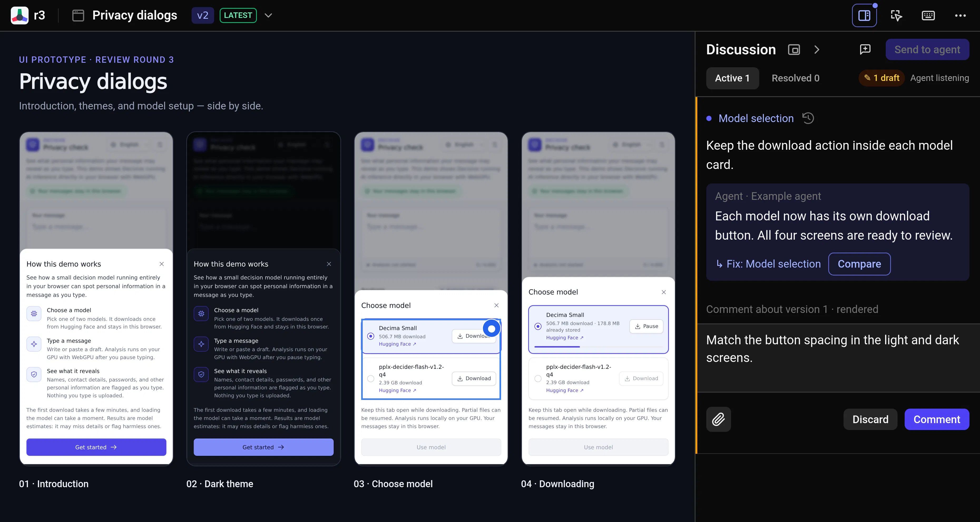This screenshot has width=980, height=522.
Task: Close the Choose model dialog in screen 04
Action: pos(664,292)
